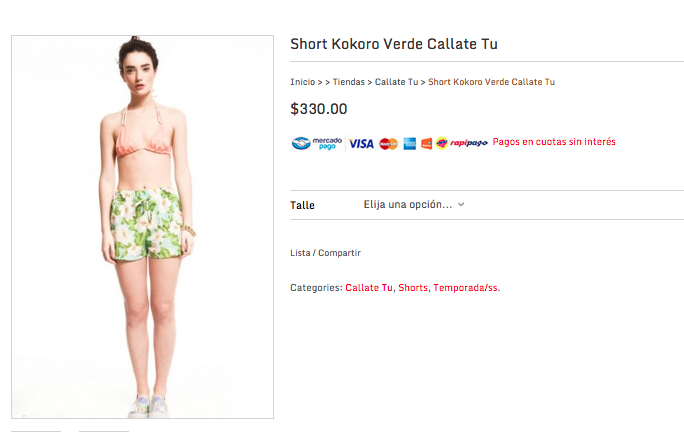Click the Rapipago payment logo
This screenshot has width=684, height=432.
click(x=462, y=143)
